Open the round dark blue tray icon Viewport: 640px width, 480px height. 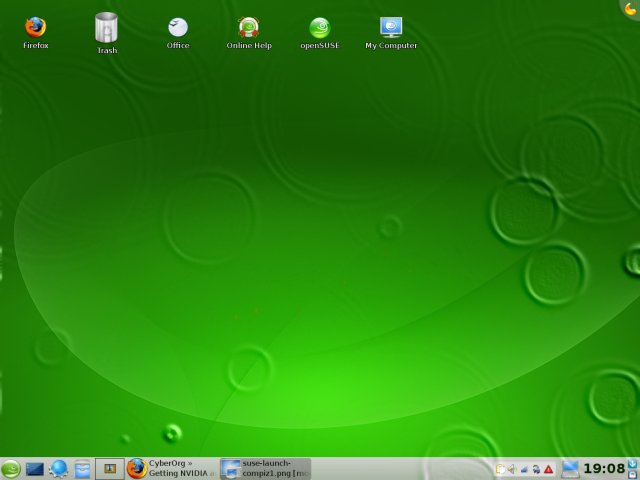536,469
